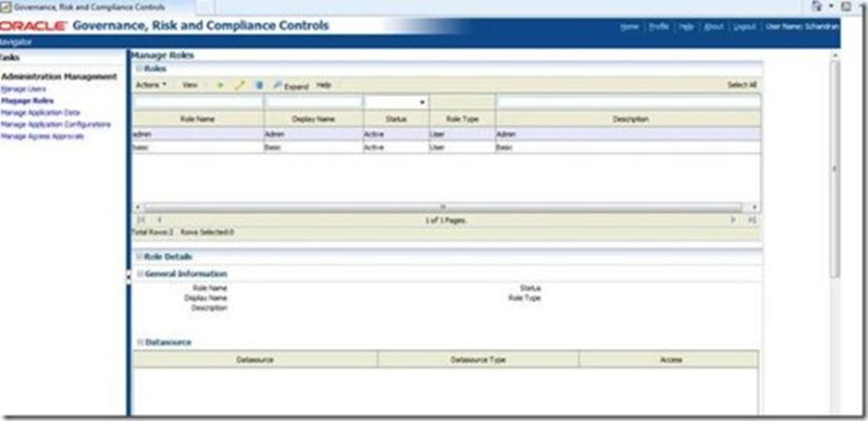Click the Description filter field
Image resolution: width=868 pixels, height=421 pixels.
pos(629,102)
